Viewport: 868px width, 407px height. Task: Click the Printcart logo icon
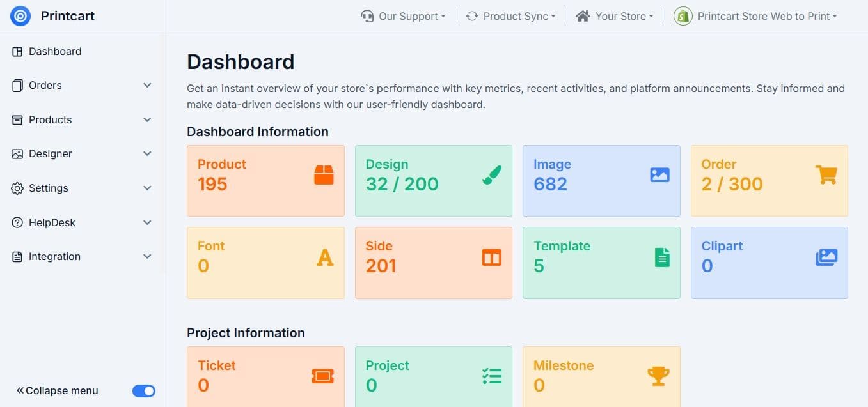20,16
